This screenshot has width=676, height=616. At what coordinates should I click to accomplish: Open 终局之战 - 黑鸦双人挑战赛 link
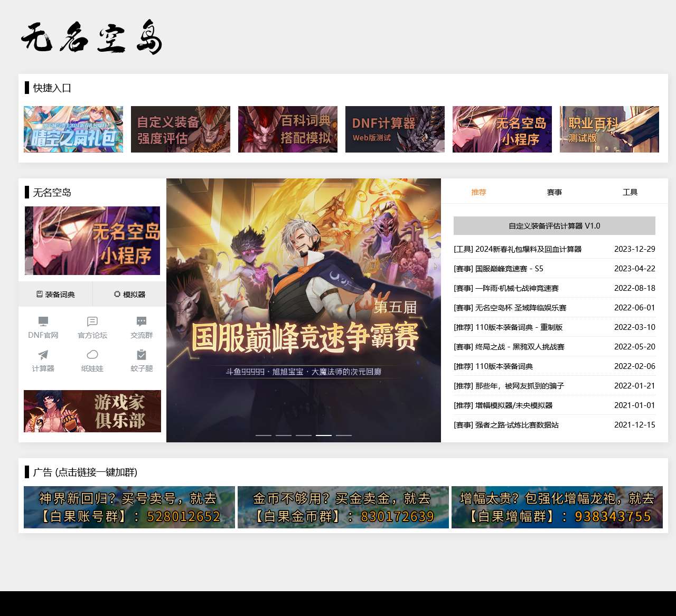[x=509, y=347]
